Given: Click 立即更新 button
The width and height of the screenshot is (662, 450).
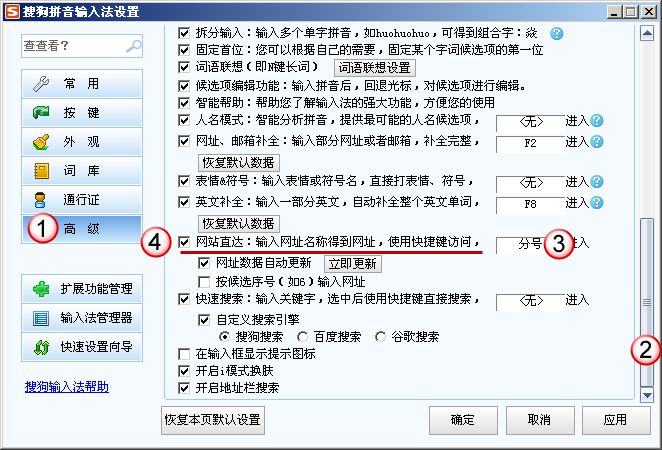Looking at the screenshot, I should 353,264.
